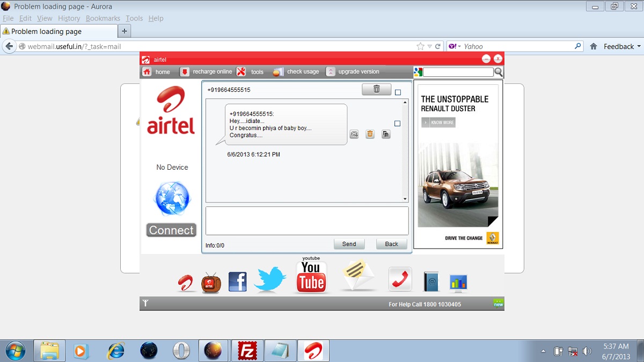Screen dimensions: 644x362
Task: Open the Bookmarks menu
Action: pos(103,18)
